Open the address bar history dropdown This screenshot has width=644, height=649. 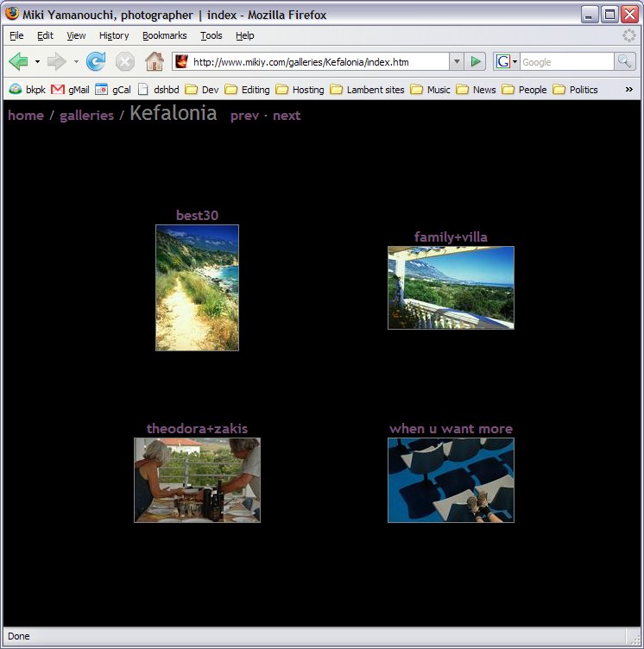pyautogui.click(x=457, y=61)
